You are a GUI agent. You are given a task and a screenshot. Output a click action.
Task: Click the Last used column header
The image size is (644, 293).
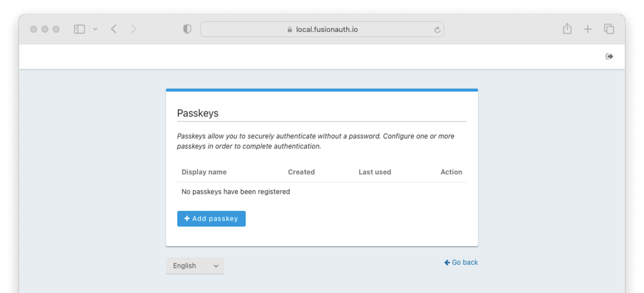(375, 172)
